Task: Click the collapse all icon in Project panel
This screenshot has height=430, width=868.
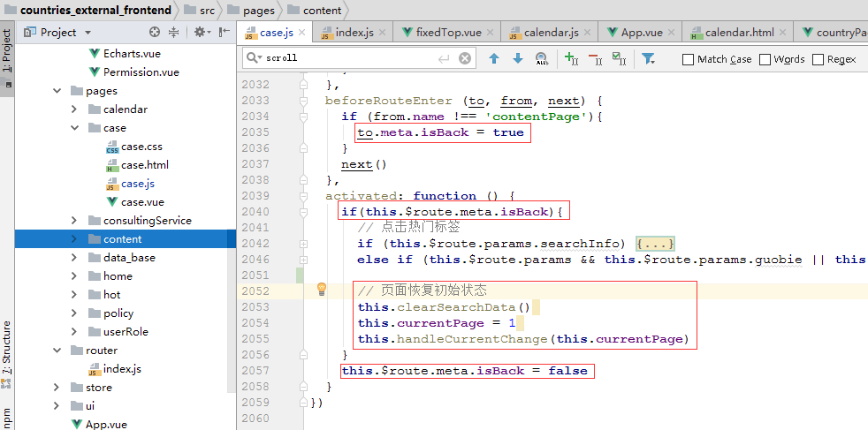Action: (x=174, y=32)
